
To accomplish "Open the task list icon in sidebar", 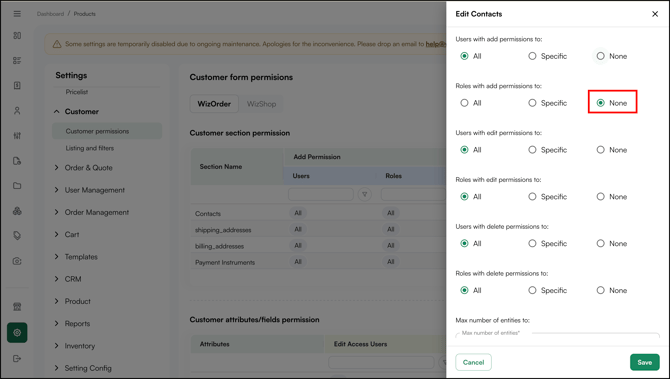I will point(17,60).
